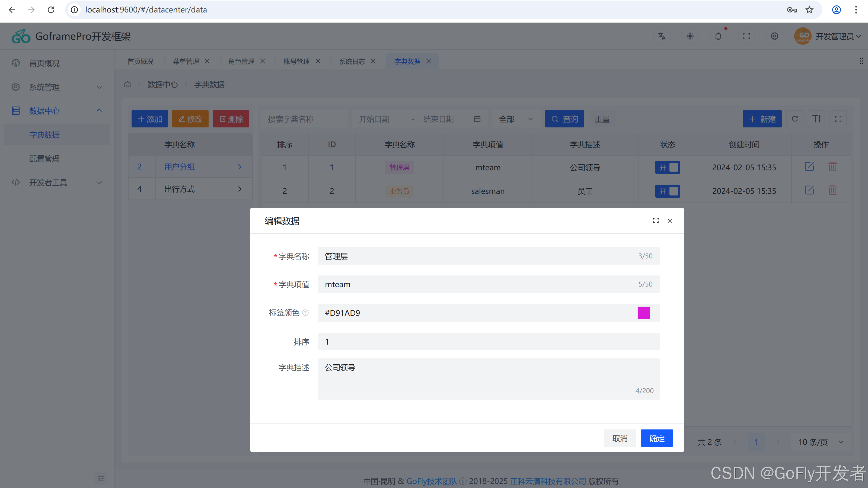Click the theme mode icon in the header
This screenshot has width=868, height=488.
(690, 36)
